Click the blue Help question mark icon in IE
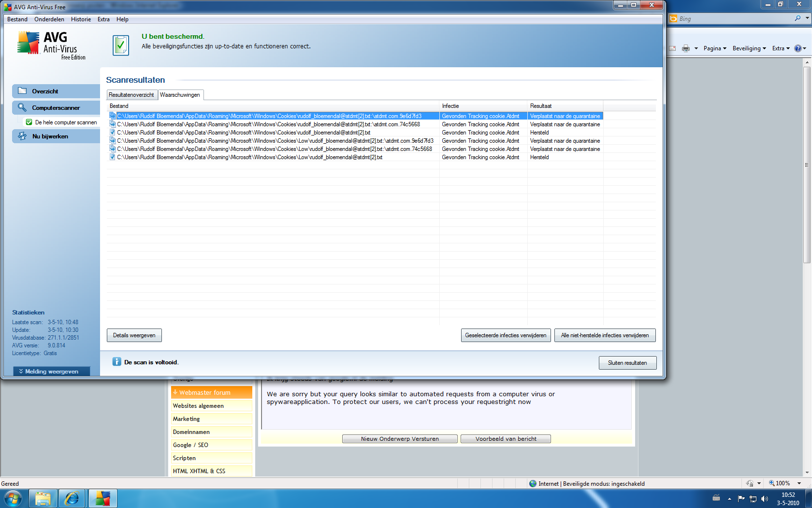 798,48
